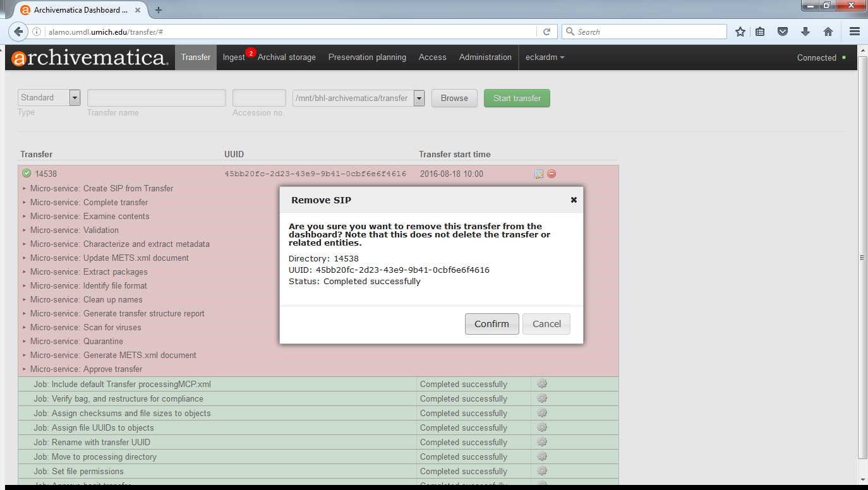Close the Remove SIP dialog with X
The width and height of the screenshot is (868, 490).
(574, 200)
